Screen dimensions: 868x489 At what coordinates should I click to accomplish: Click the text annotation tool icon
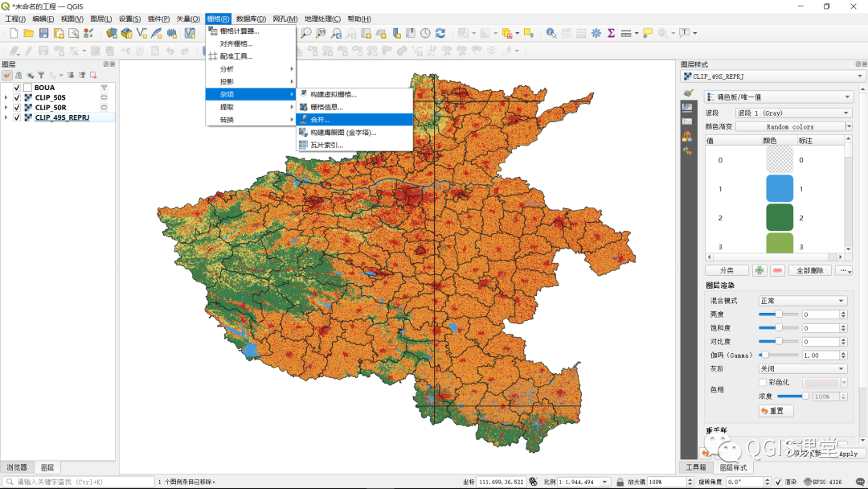tap(685, 33)
